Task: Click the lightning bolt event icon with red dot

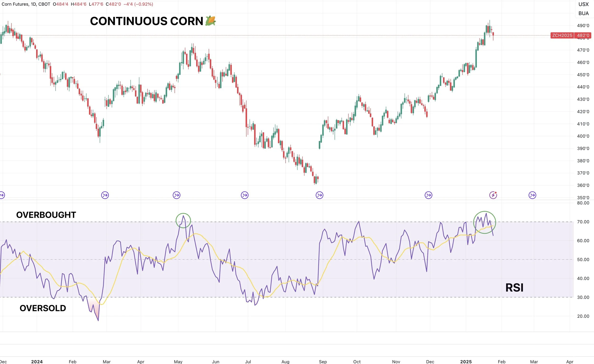Action: (493, 195)
